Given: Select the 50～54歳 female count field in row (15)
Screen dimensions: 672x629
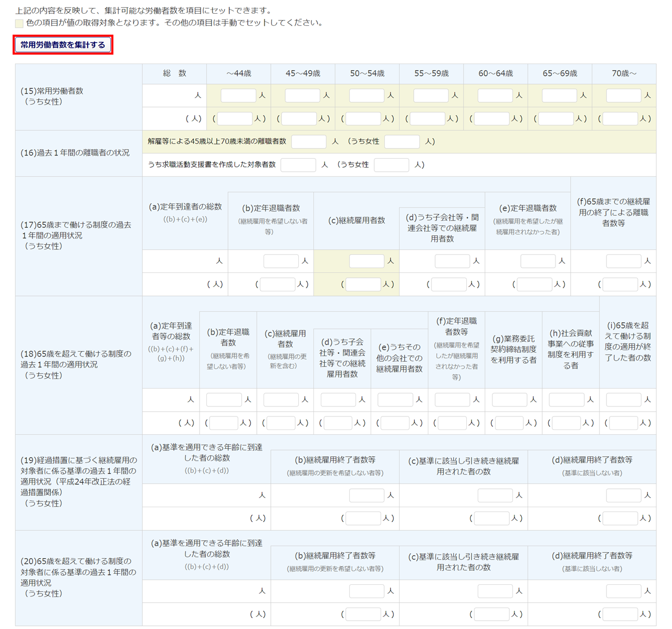Looking at the screenshot, I should (363, 119).
